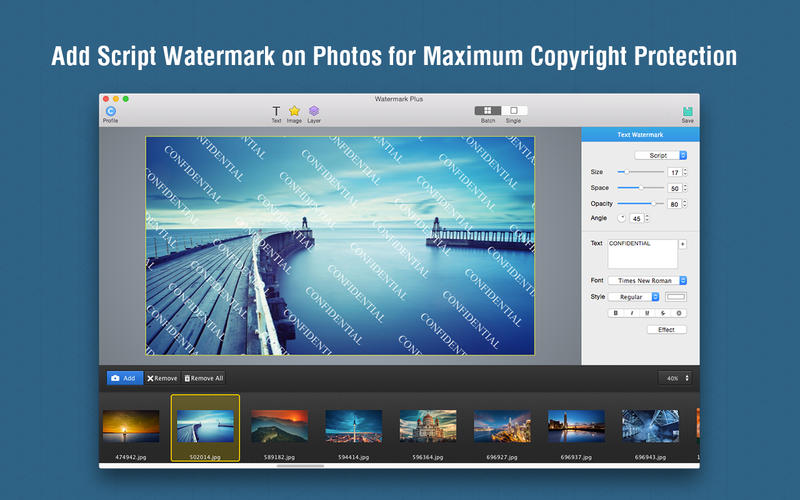Select the Image watermark star icon
The image size is (800, 500).
tap(294, 111)
